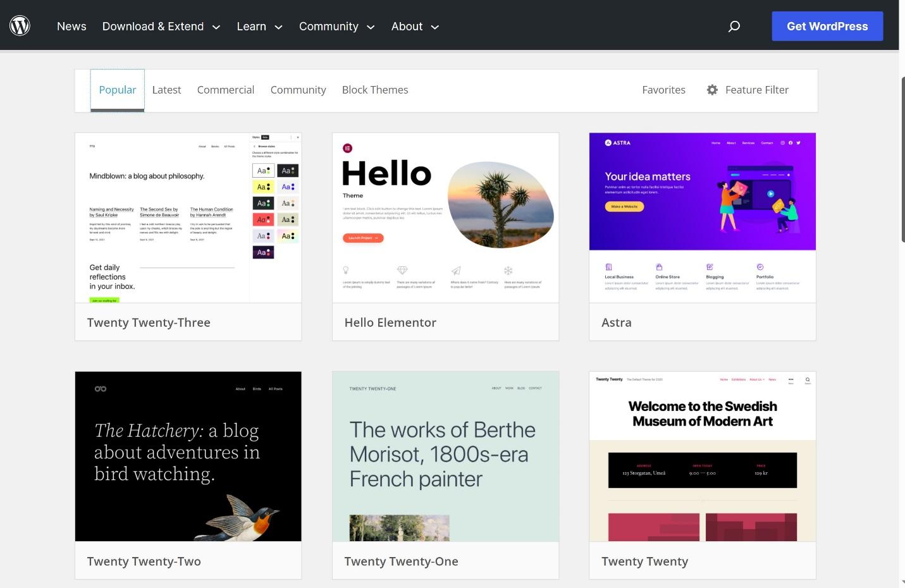The width and height of the screenshot is (905, 588).
Task: Expand the Download & Extend chevron
Action: click(x=216, y=27)
